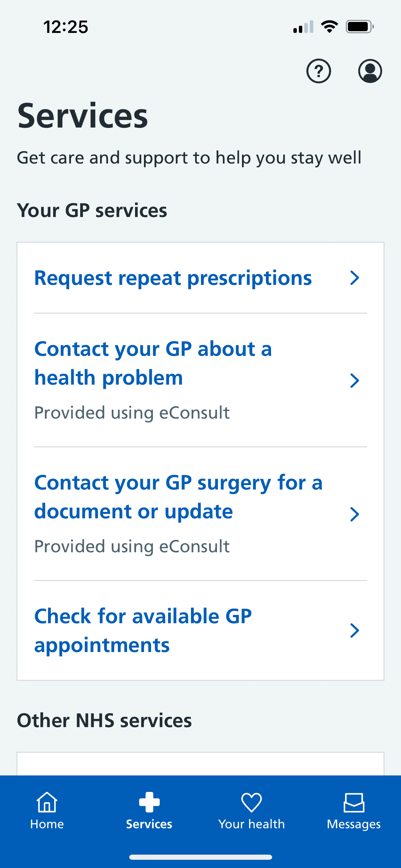The width and height of the screenshot is (401, 868).
Task: Tap the Your health heart icon
Action: (x=252, y=803)
